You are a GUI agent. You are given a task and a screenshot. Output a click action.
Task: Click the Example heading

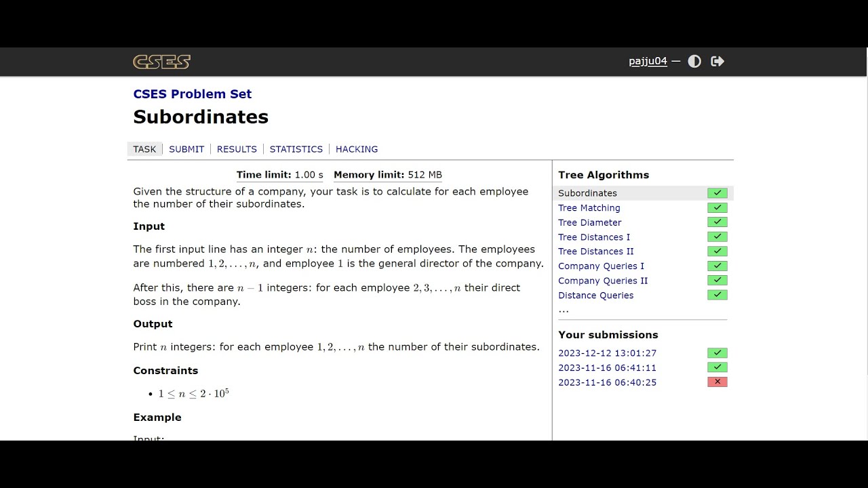[x=157, y=418]
